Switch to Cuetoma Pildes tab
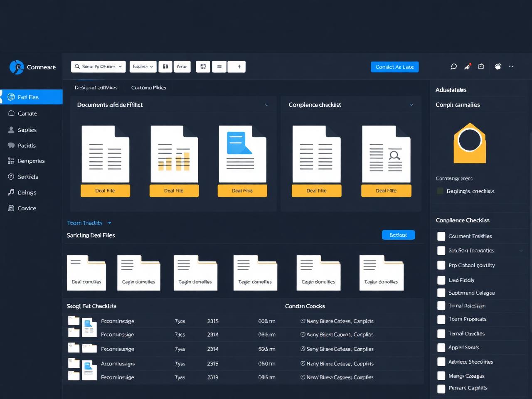The image size is (532, 399). pos(149,88)
